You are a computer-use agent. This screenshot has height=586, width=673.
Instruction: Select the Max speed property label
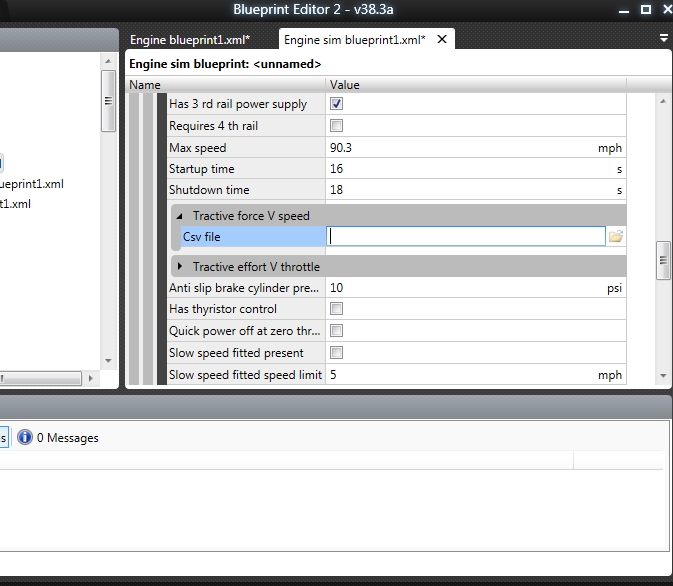[x=246, y=148]
